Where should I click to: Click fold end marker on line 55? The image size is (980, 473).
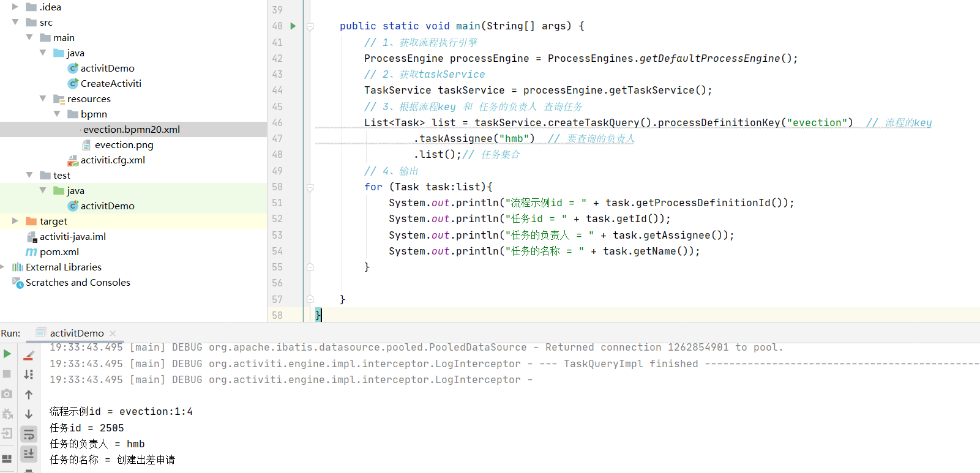click(x=310, y=267)
